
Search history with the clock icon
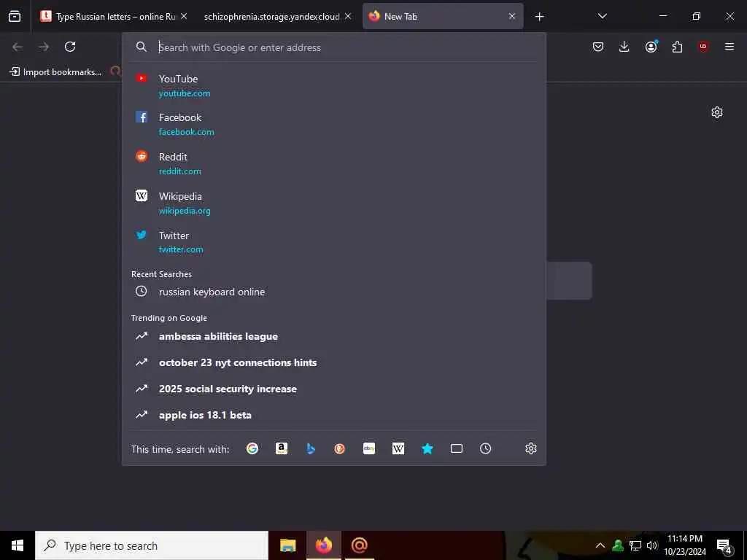point(485,448)
